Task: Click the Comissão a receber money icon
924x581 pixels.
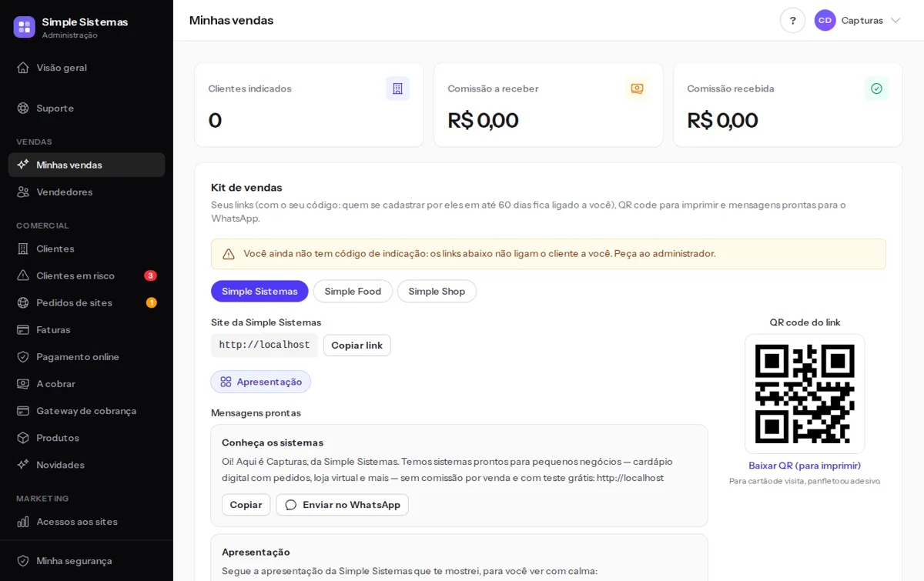Action: [x=637, y=88]
